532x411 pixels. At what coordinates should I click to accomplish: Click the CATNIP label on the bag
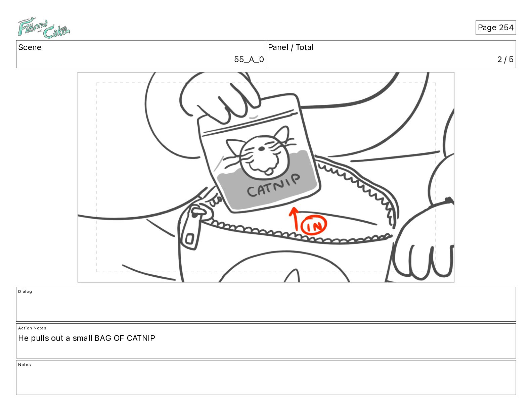point(273,186)
